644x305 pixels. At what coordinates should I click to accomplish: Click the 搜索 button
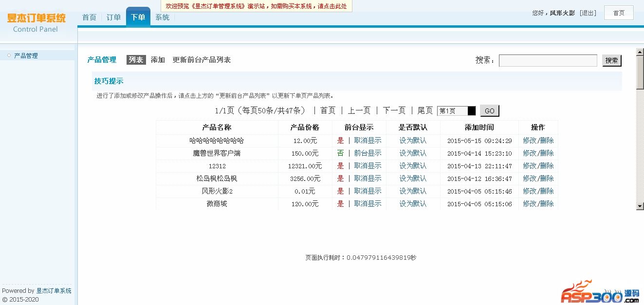coord(612,60)
